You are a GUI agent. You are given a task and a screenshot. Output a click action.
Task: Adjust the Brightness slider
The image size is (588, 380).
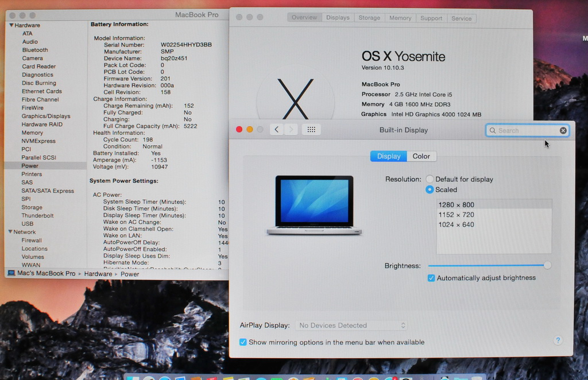[547, 265]
